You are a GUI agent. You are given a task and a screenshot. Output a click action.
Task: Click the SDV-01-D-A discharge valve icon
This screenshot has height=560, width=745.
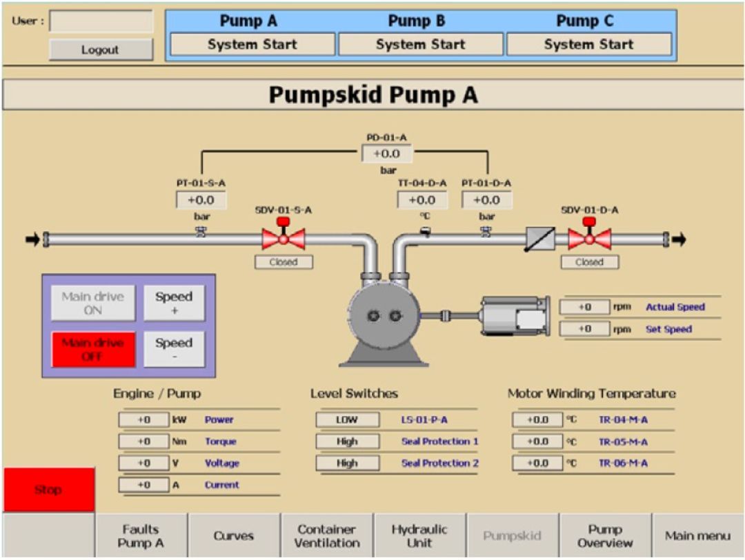coord(589,239)
